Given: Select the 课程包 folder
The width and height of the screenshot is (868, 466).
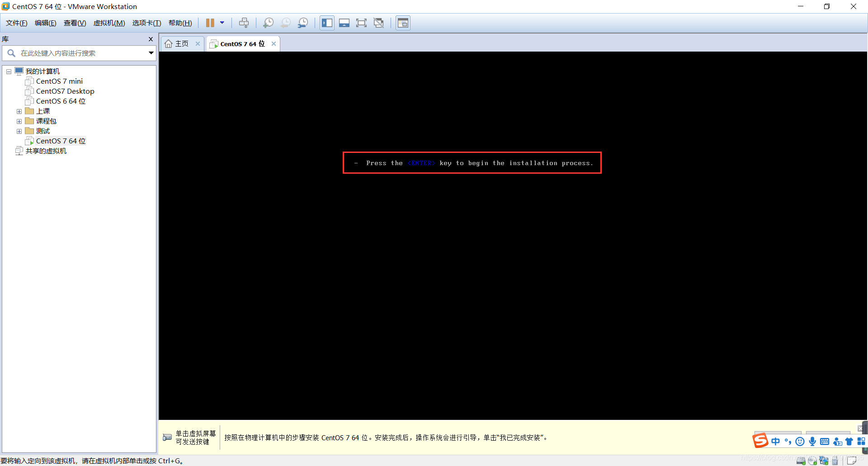Looking at the screenshot, I should click(46, 121).
